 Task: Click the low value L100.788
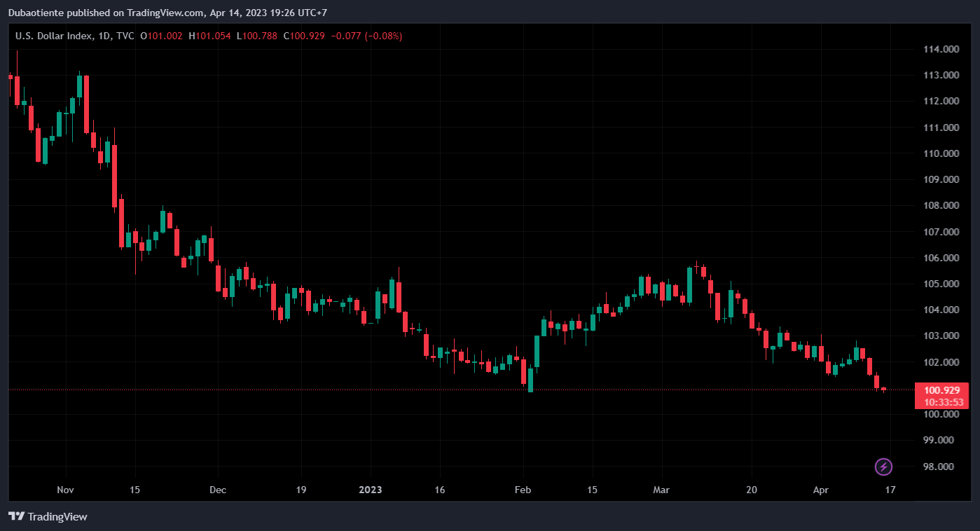256,36
